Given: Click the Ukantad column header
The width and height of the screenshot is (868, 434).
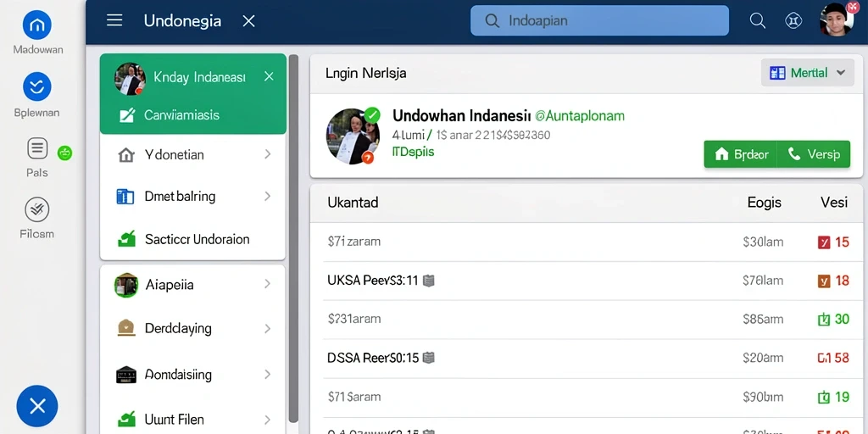Looking at the screenshot, I should pyautogui.click(x=353, y=202).
